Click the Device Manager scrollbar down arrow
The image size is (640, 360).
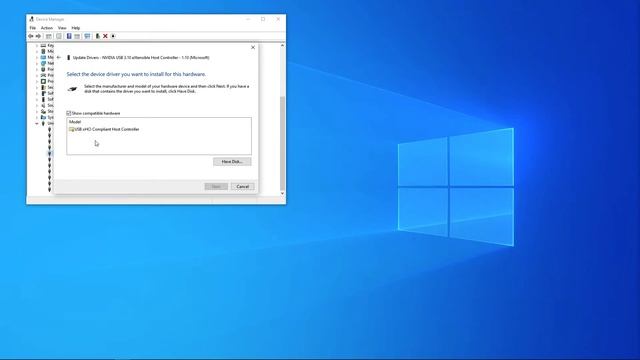tap(282, 193)
